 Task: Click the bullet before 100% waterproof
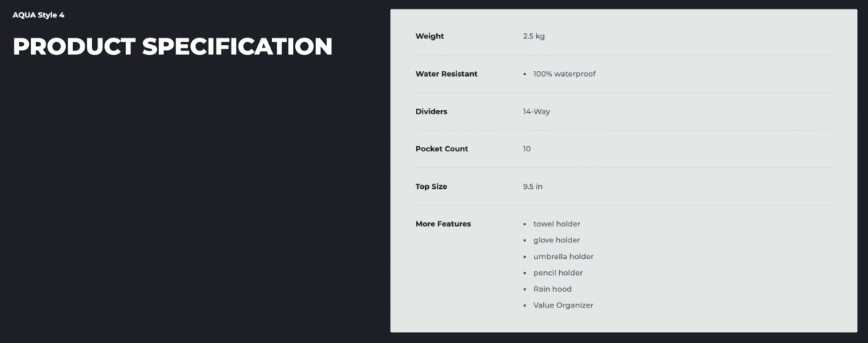coord(524,75)
